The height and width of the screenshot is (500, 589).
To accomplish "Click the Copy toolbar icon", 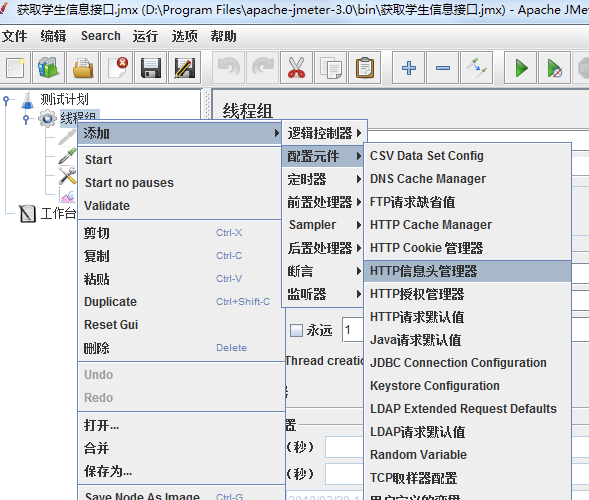I will pos(331,68).
